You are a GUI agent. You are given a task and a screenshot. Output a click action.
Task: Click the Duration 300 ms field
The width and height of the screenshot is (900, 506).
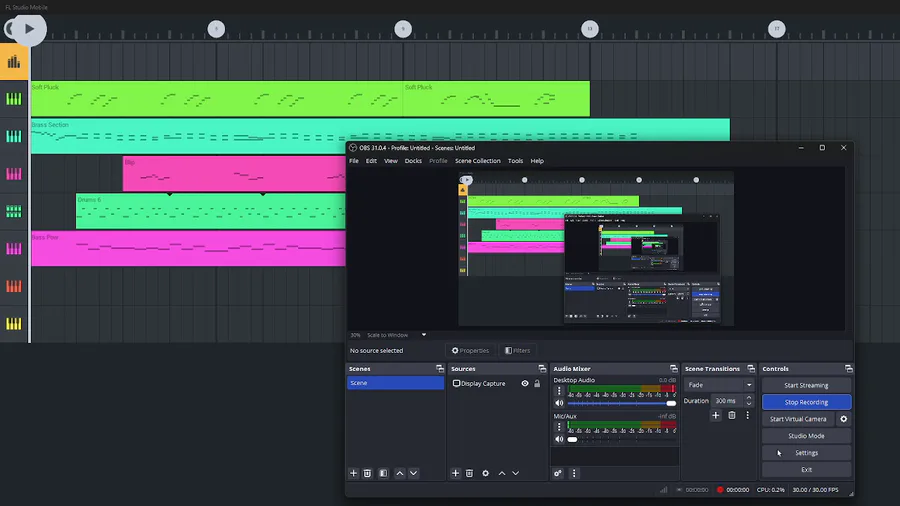pos(727,401)
